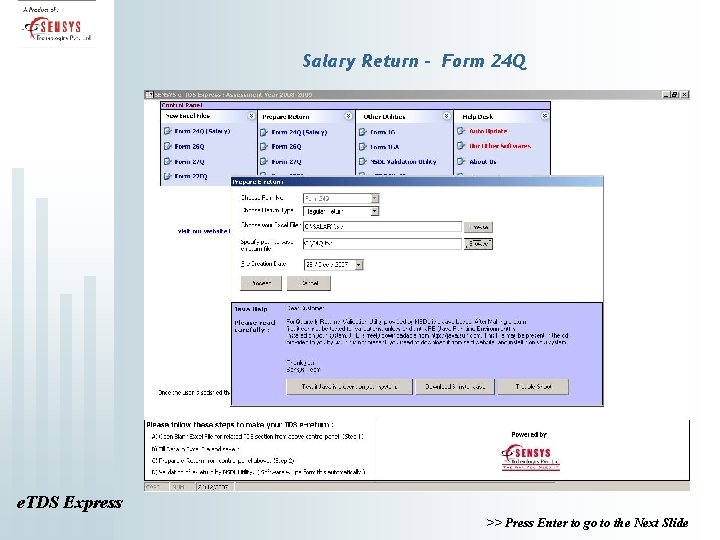Screen dimensions: 720x540
Task: Click the Java present on system button
Action: click(349, 387)
